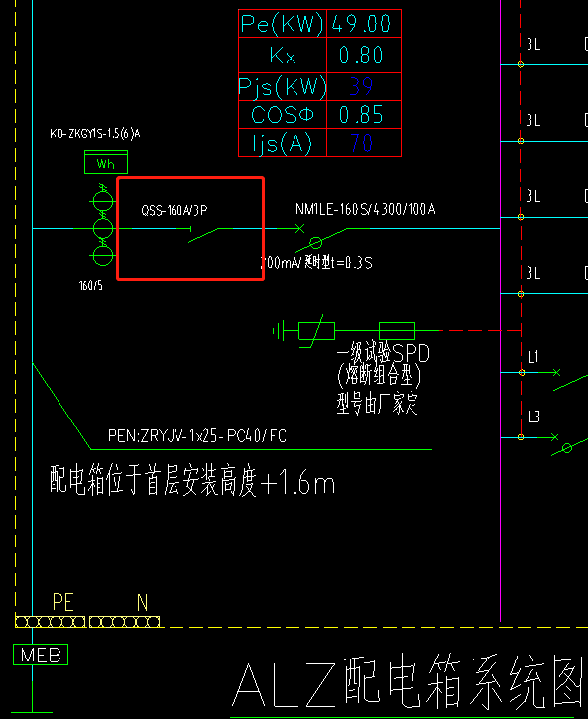Select the L1 phase label

533,357
